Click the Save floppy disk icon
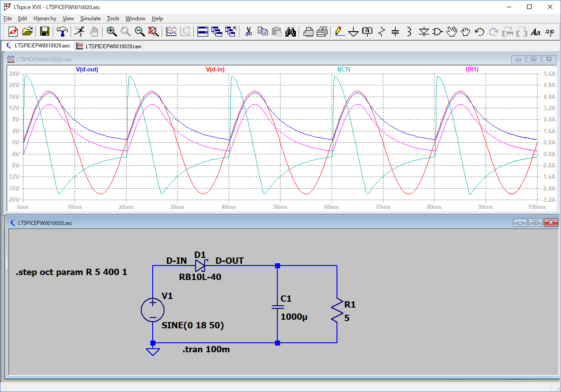Viewport: 561px width, 392px height. coord(45,32)
